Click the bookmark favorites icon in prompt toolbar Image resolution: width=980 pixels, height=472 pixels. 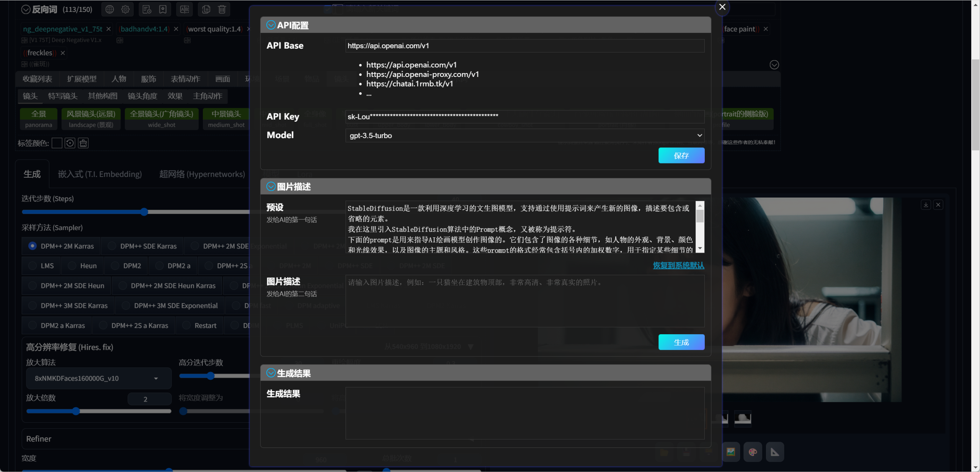point(163,9)
